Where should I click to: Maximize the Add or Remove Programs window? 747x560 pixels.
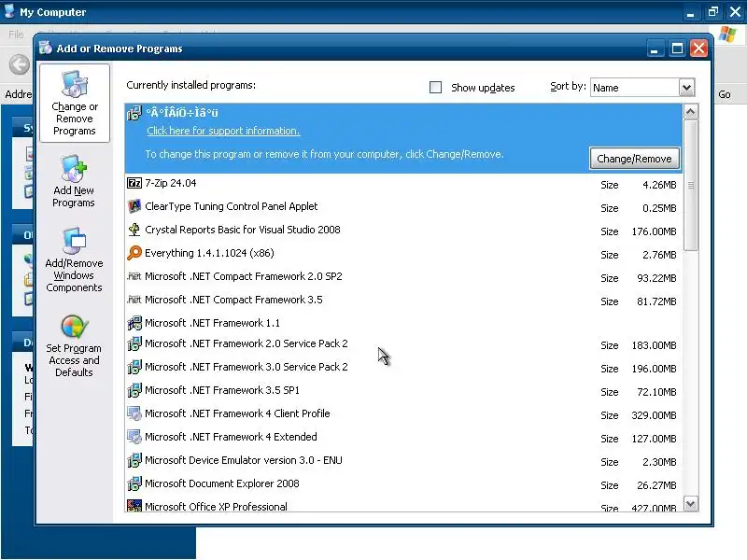pos(677,49)
